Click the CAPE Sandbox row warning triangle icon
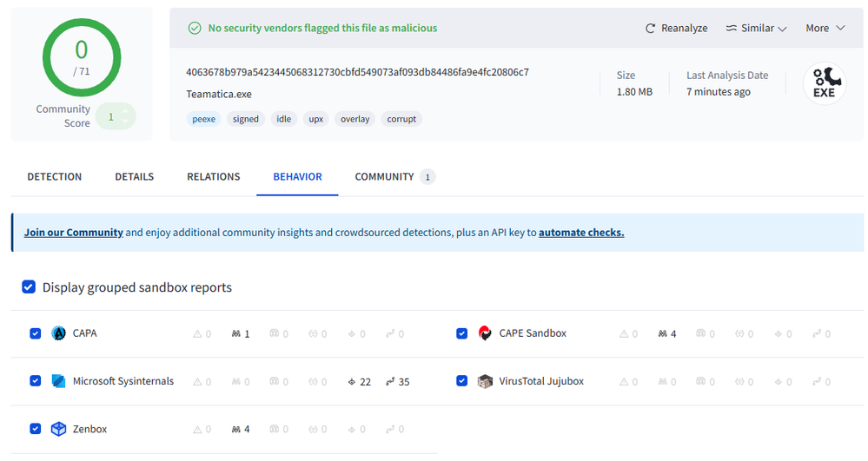This screenshot has height=461, width=868. pyautogui.click(x=624, y=333)
